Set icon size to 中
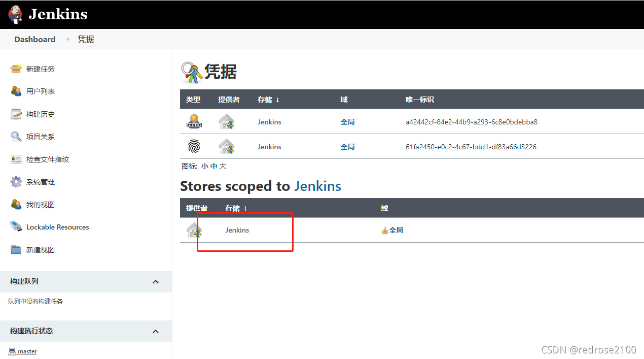Screen dimensions: 644x359 pos(213,166)
